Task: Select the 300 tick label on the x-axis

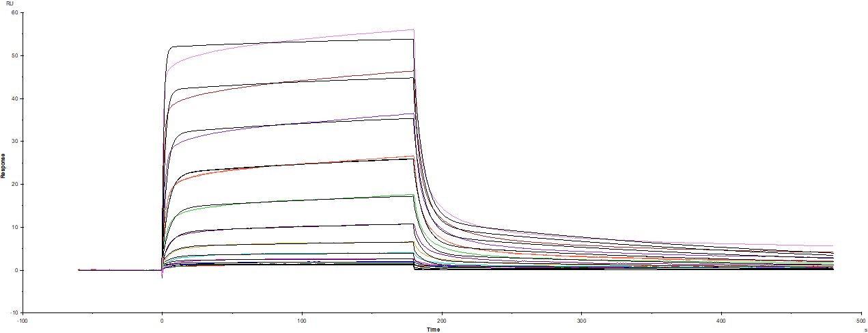Action: (582, 320)
